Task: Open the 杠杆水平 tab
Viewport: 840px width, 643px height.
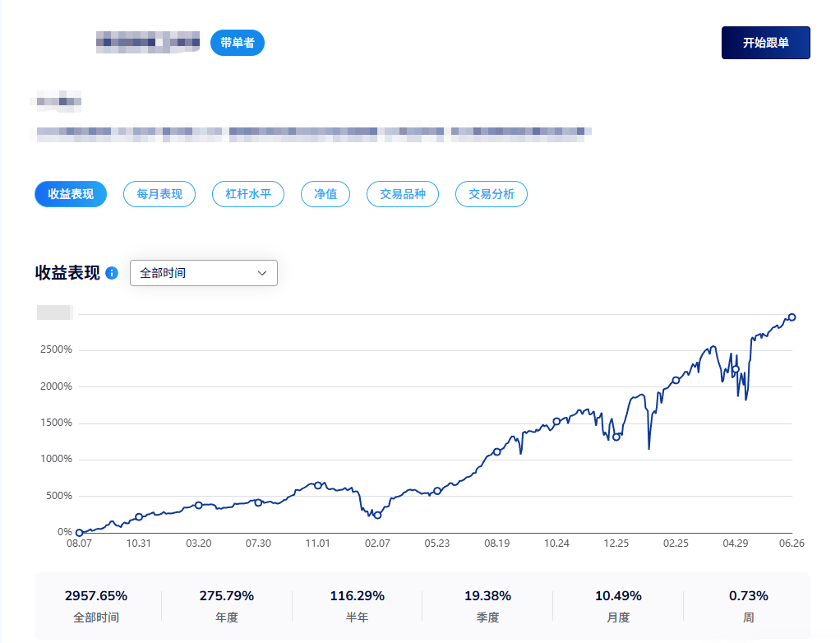Action: point(248,194)
